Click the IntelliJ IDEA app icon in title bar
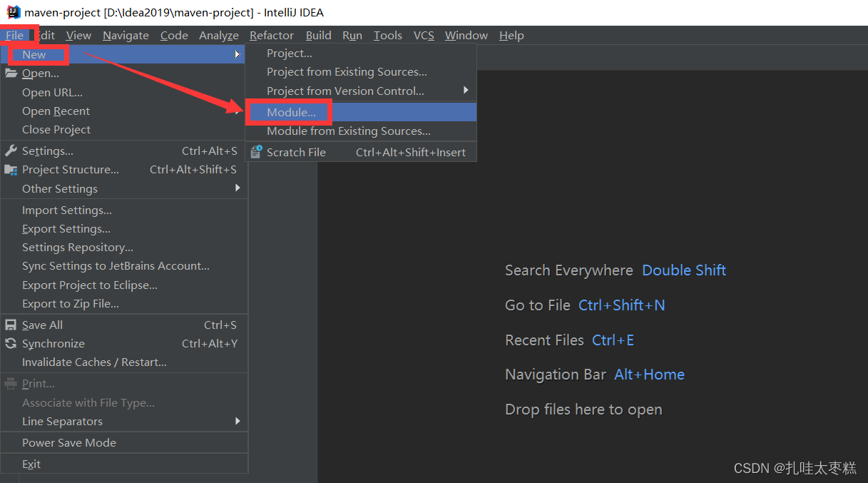 (14, 12)
